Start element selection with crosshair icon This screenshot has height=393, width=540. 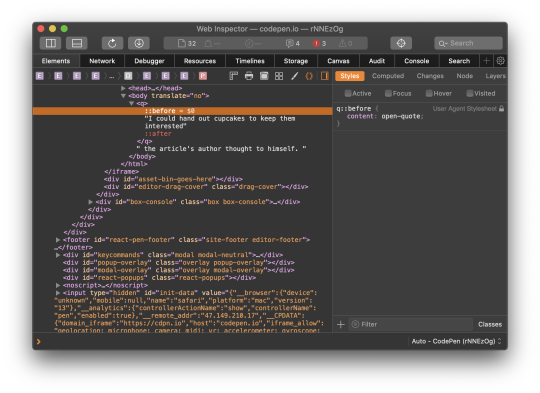401,43
